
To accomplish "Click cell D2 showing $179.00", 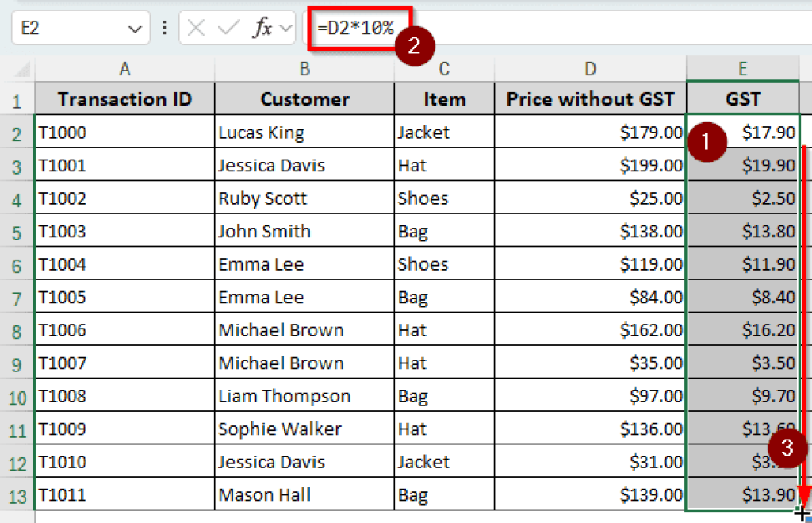I will (590, 132).
